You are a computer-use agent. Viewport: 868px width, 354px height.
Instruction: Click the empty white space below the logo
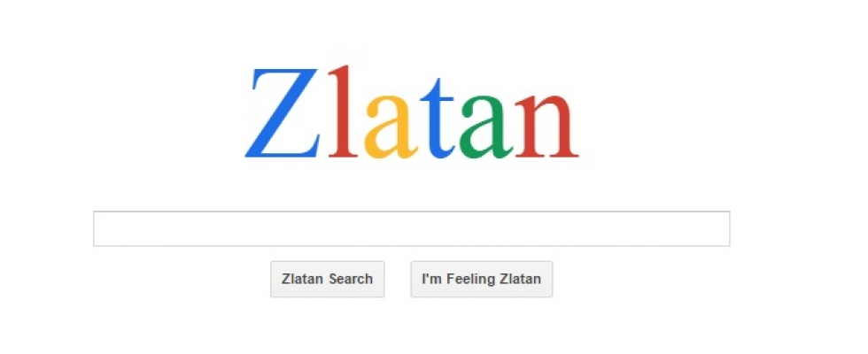(x=412, y=186)
